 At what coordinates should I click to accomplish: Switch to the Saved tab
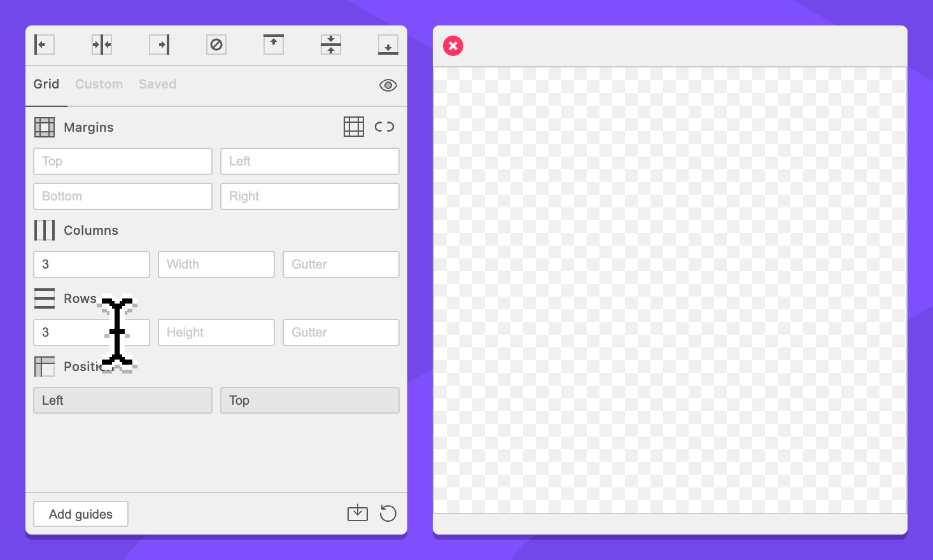158,84
